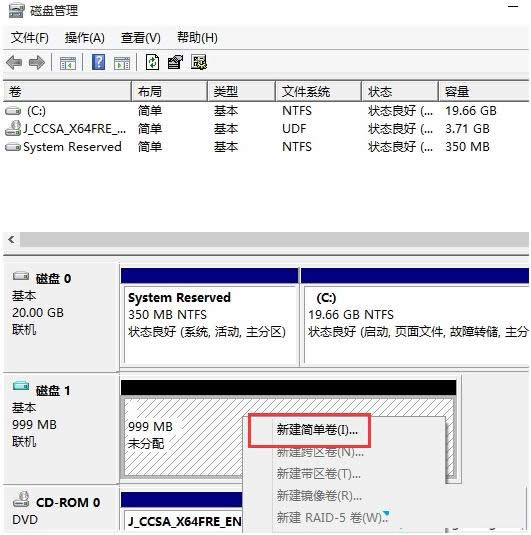Screen dimensions: 531x535
Task: Select the System Reserved drive icon in list
Action: click(13, 147)
